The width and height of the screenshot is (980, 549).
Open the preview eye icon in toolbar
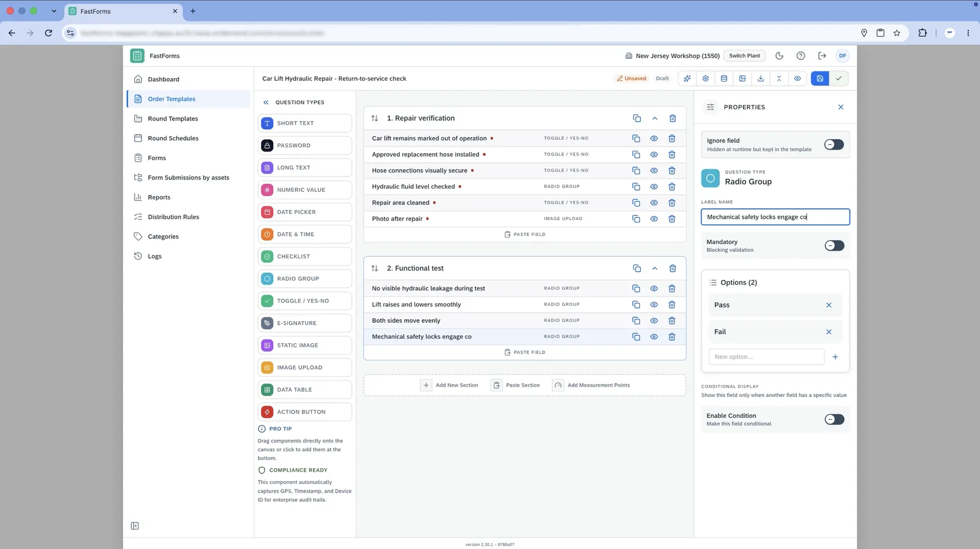[797, 78]
